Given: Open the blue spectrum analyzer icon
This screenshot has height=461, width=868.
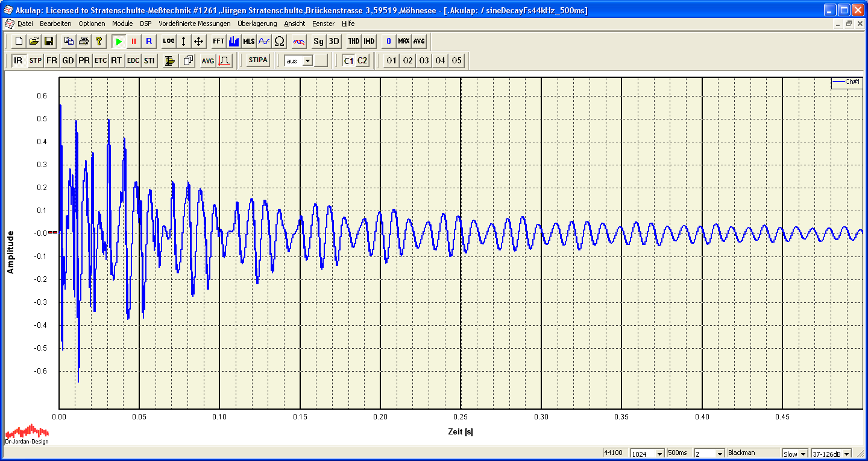Looking at the screenshot, I should coord(234,42).
